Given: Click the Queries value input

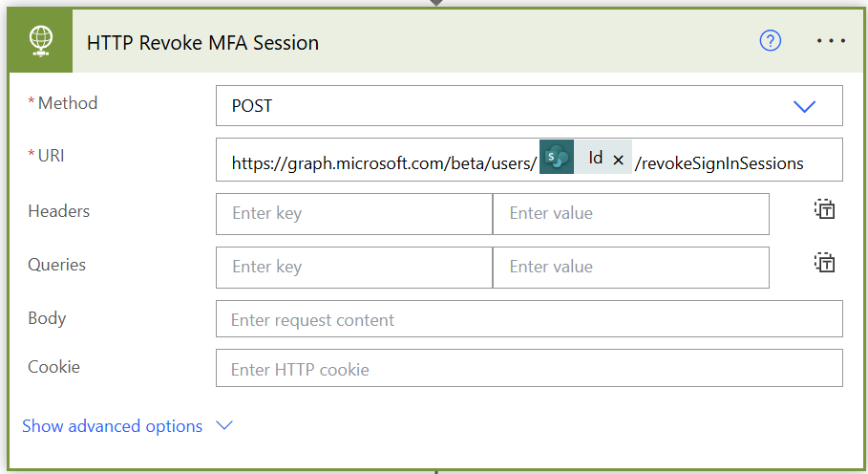Looking at the screenshot, I should (x=630, y=267).
